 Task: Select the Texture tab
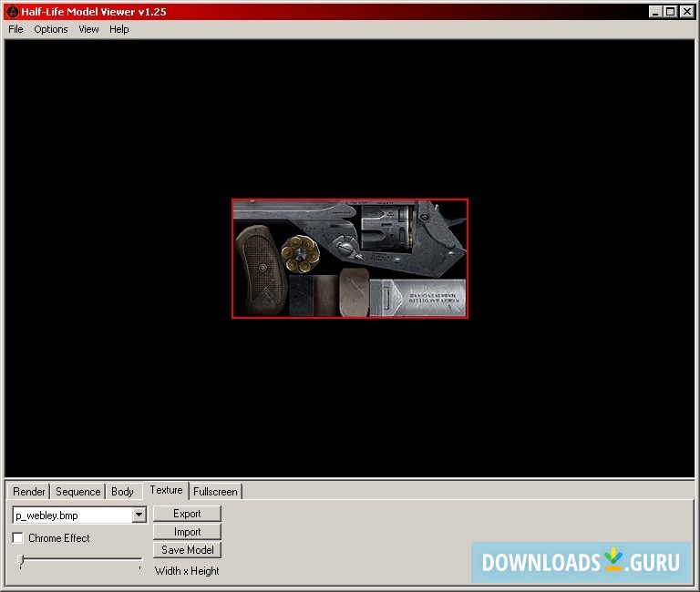pyautogui.click(x=166, y=490)
